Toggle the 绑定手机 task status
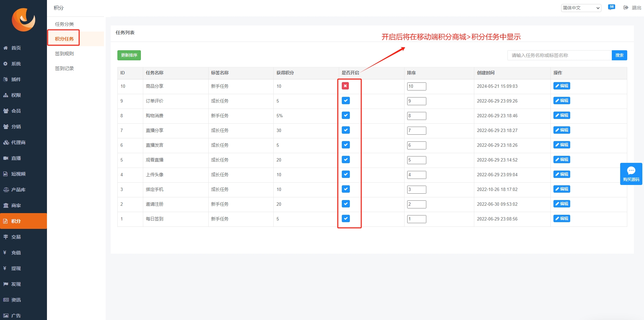This screenshot has height=320, width=644. 346,189
